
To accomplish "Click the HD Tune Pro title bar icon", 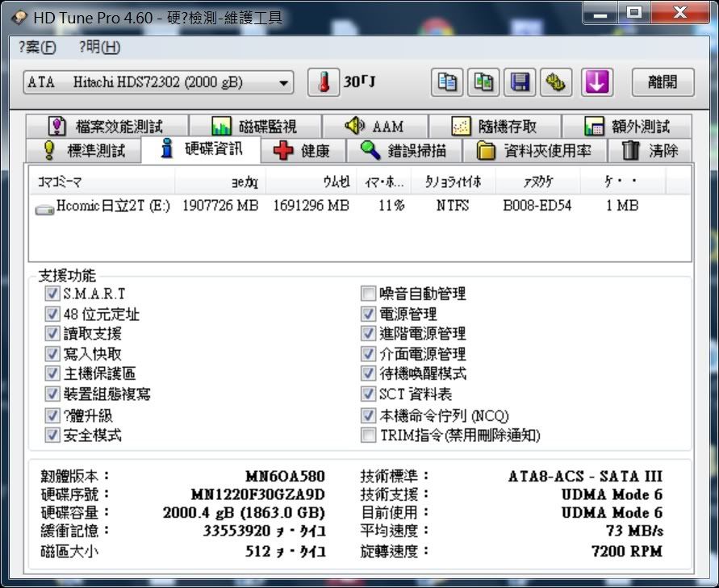I will [19, 18].
